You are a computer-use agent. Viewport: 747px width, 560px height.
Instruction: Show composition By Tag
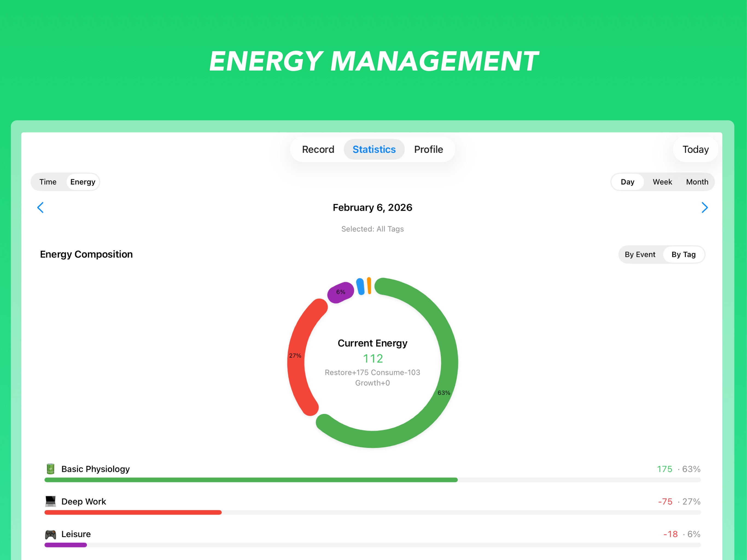pos(683,254)
